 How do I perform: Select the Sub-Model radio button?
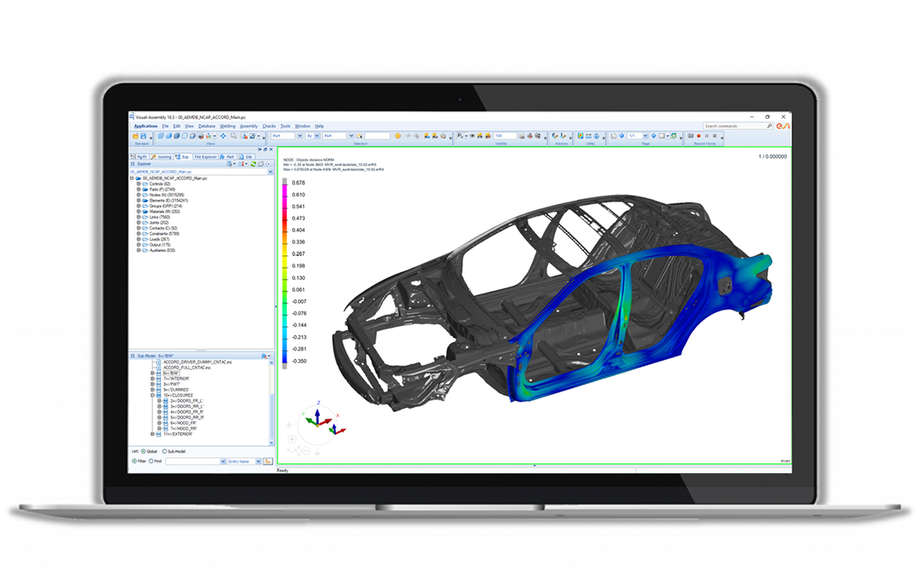coord(165,452)
